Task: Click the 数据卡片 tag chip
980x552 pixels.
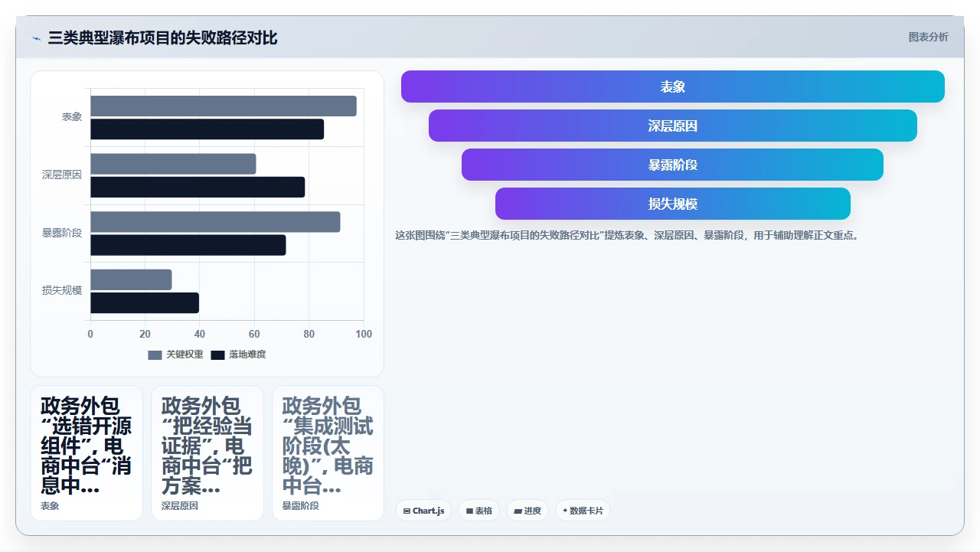Action: click(x=583, y=511)
